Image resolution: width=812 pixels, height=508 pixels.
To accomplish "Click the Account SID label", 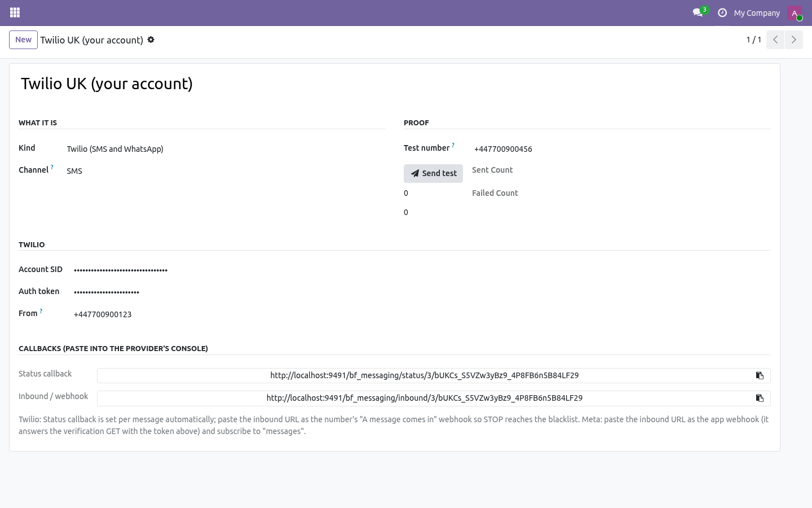I will (41, 269).
